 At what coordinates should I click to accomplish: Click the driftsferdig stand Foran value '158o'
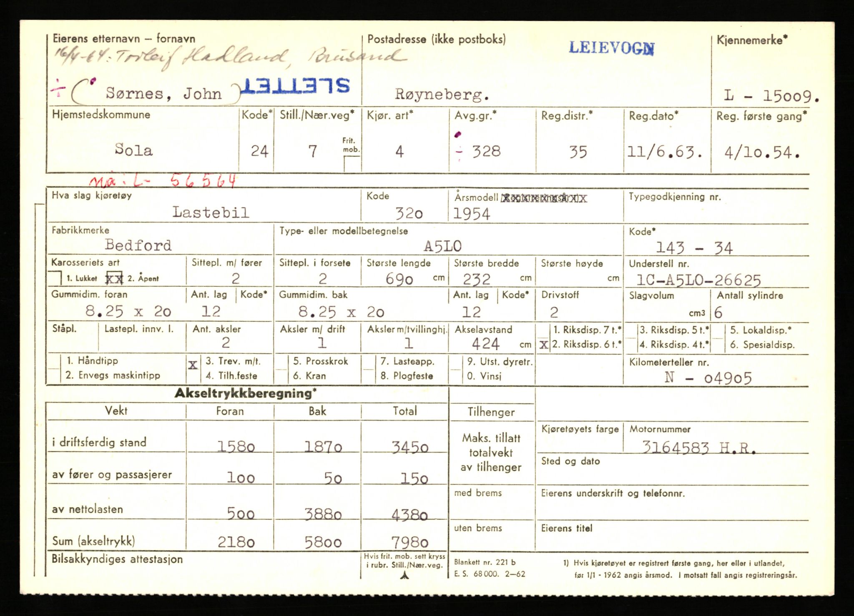click(236, 447)
